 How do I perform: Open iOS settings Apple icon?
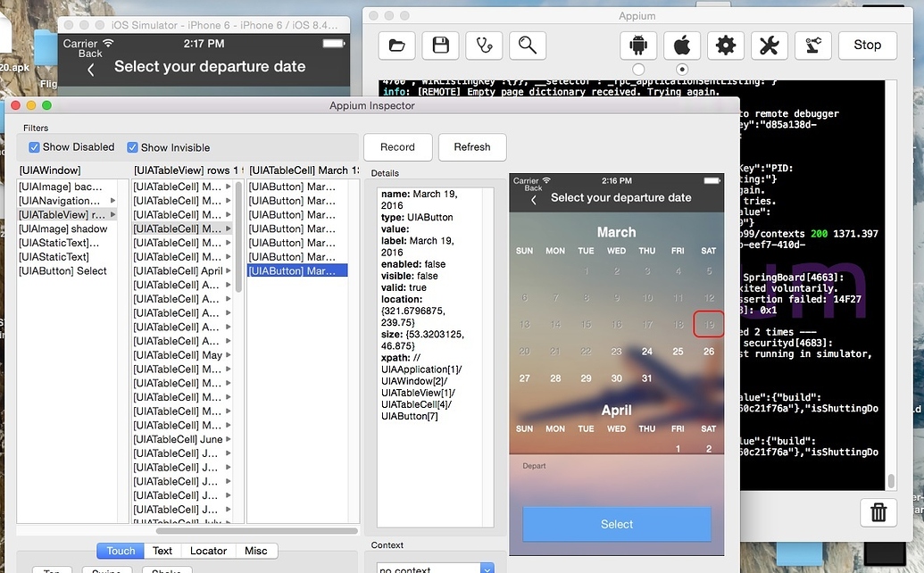(682, 46)
